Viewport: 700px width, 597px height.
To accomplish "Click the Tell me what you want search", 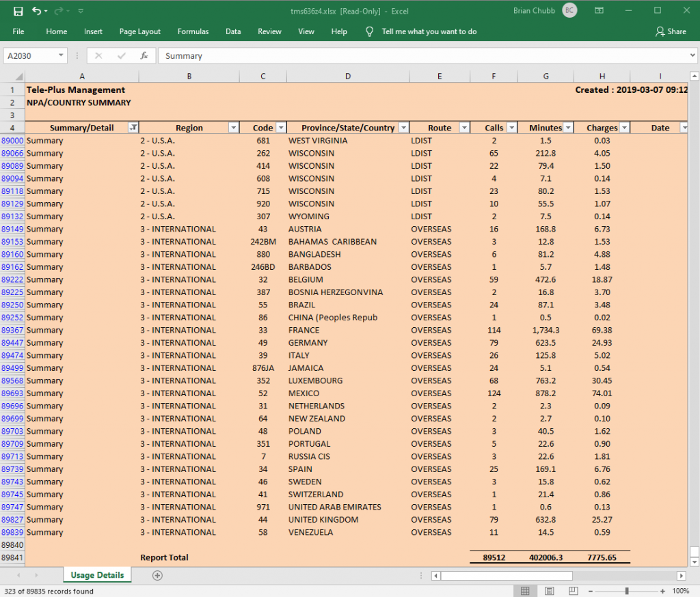I will 429,31.
